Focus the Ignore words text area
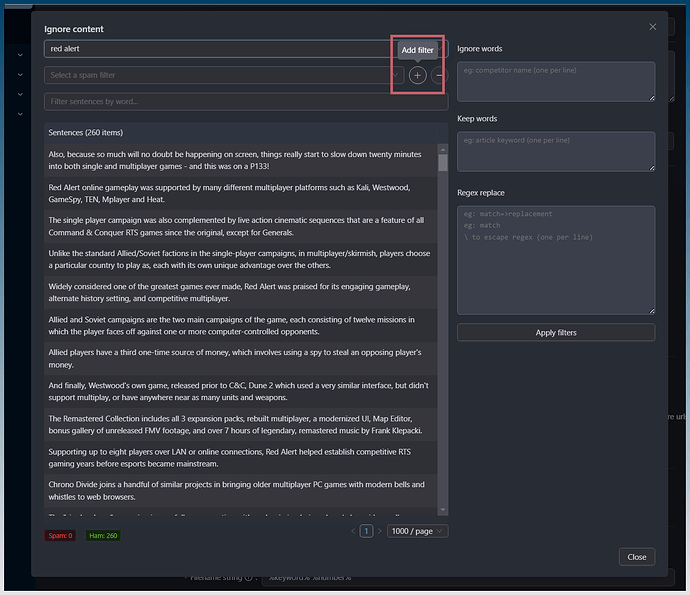This screenshot has height=595, width=690. [556, 81]
